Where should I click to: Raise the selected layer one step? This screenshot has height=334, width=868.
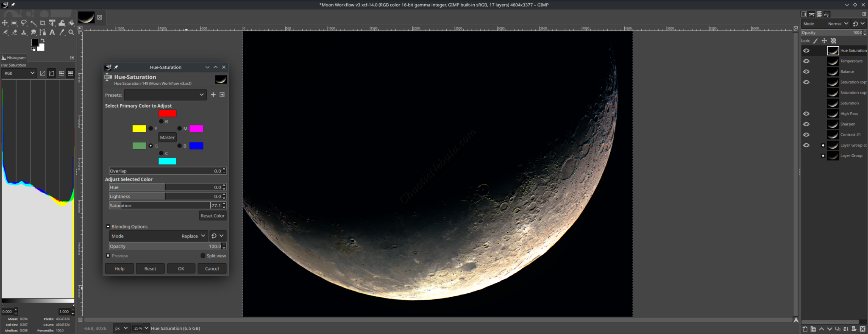coord(821,329)
